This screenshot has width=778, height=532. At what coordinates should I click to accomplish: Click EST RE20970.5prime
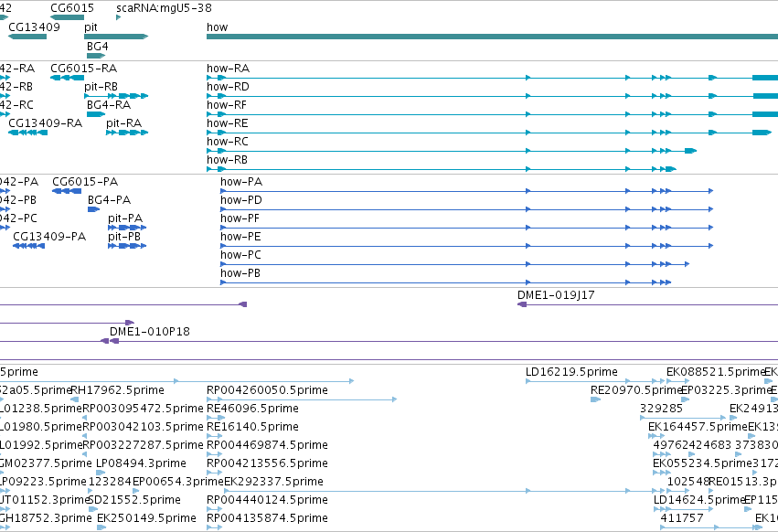coord(636,390)
